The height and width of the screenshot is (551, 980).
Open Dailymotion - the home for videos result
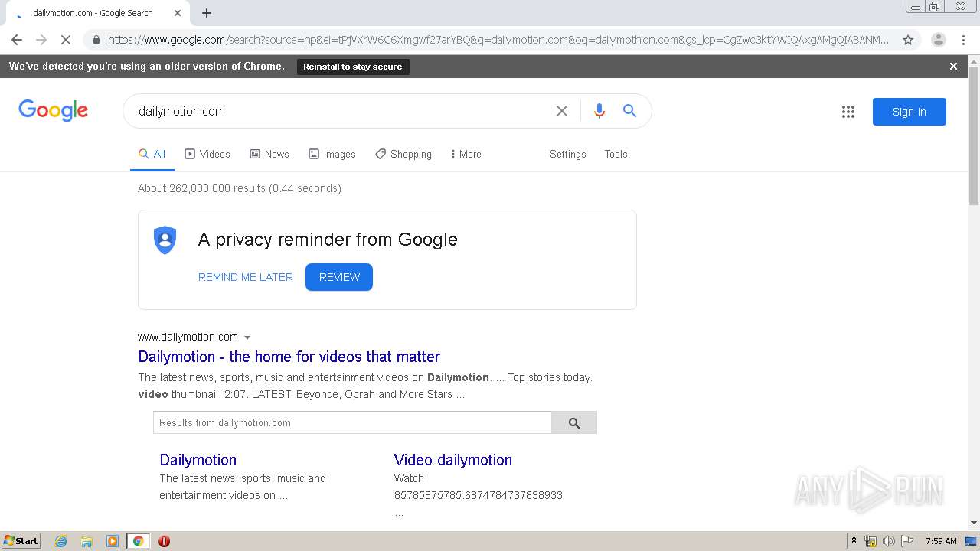[289, 357]
